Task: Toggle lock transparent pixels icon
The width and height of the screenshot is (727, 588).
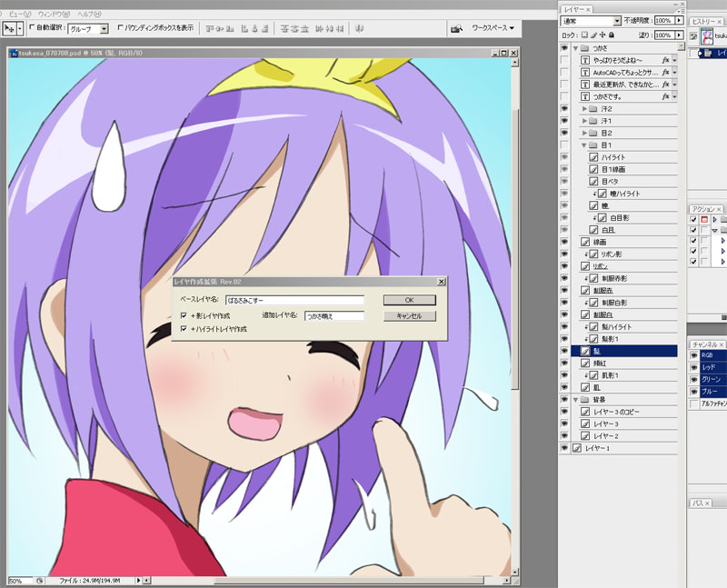Action: [x=584, y=35]
